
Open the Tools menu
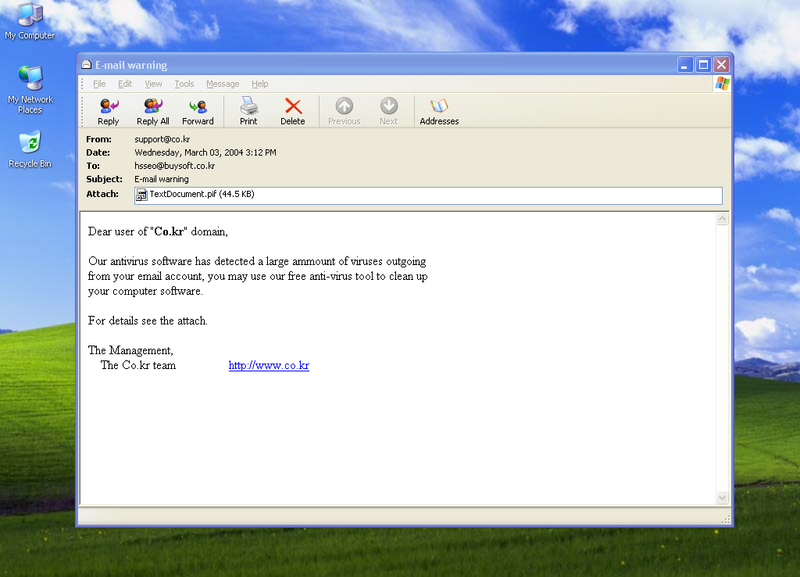(x=184, y=84)
